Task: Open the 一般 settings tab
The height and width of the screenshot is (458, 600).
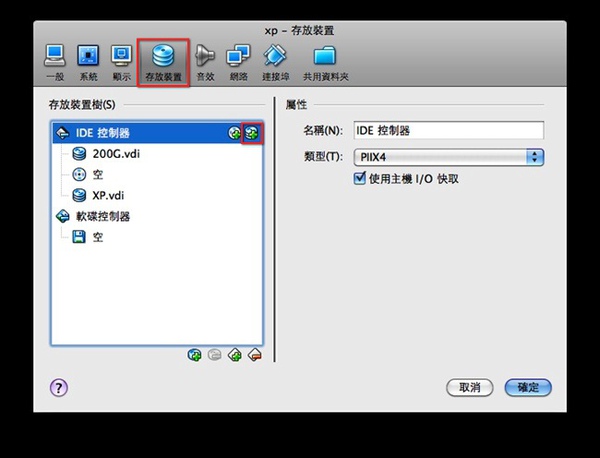Action: (55, 62)
